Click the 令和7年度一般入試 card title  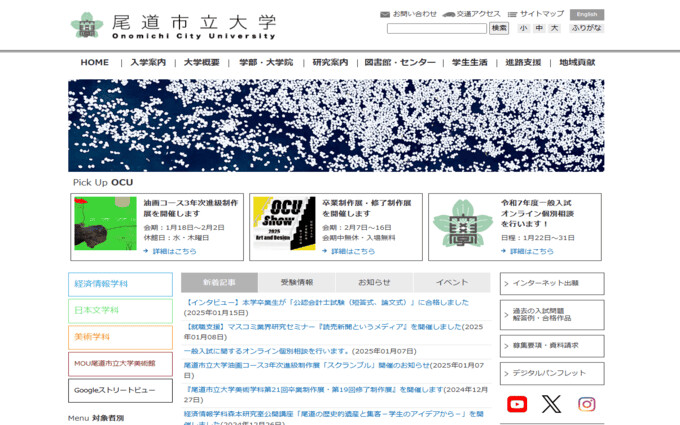pos(537,213)
